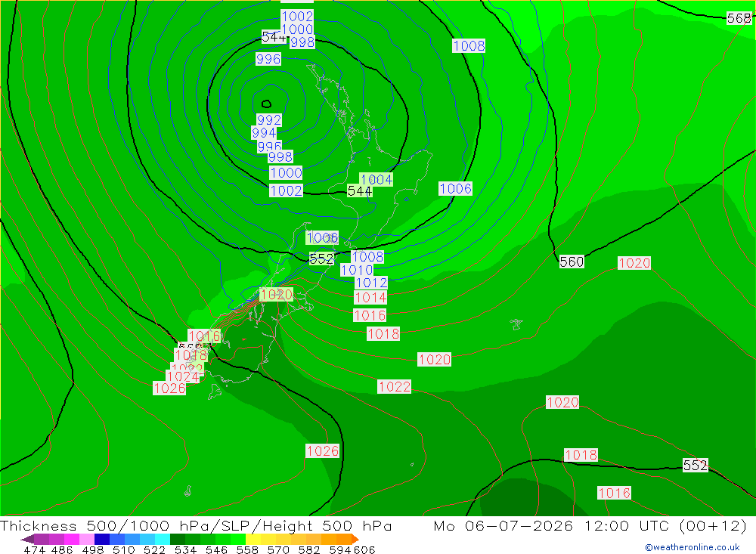Click the 544 label next to 1004
This screenshot has height=554, width=756.
pos(359,191)
